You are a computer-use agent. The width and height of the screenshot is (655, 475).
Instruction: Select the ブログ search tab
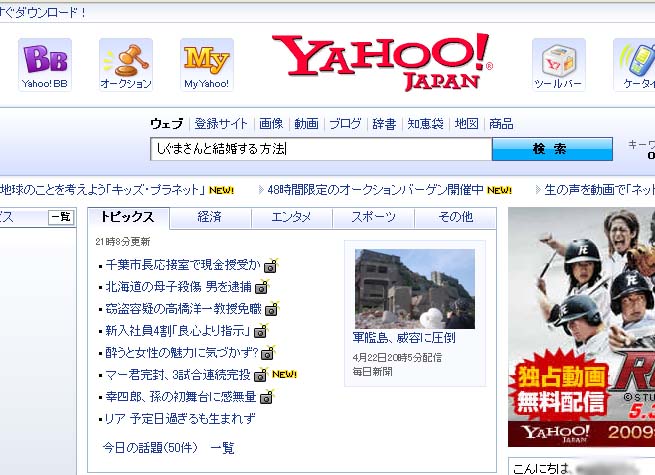345,124
